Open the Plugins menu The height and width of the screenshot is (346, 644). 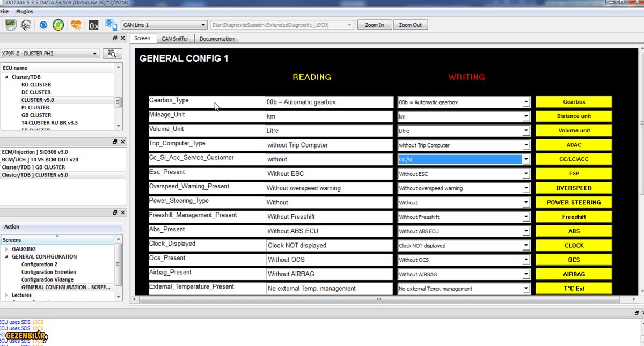pyautogui.click(x=24, y=11)
